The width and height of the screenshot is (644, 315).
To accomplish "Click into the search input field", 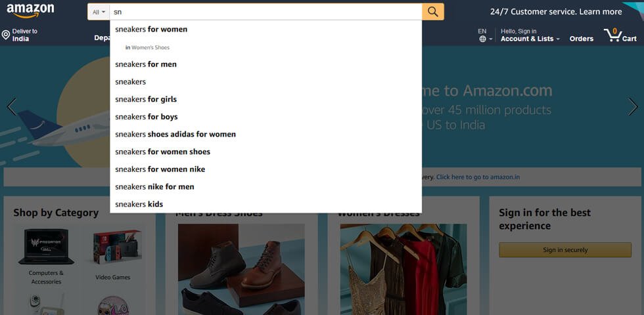I will pos(265,12).
